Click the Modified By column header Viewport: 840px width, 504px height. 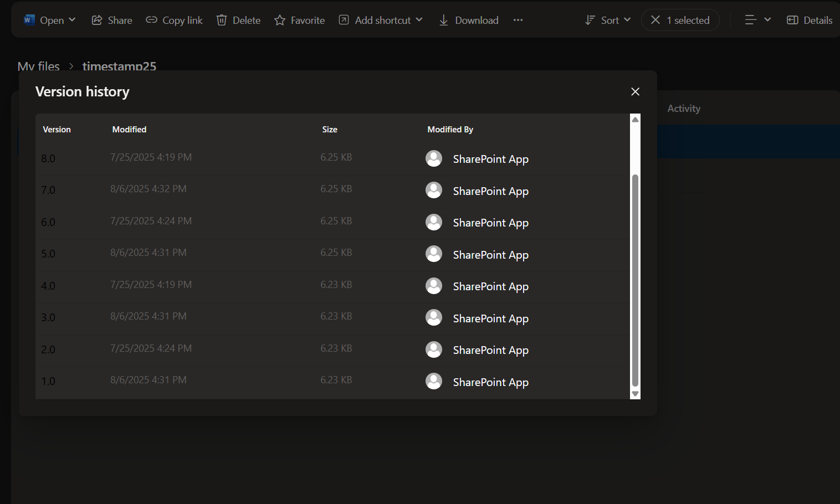pos(450,130)
